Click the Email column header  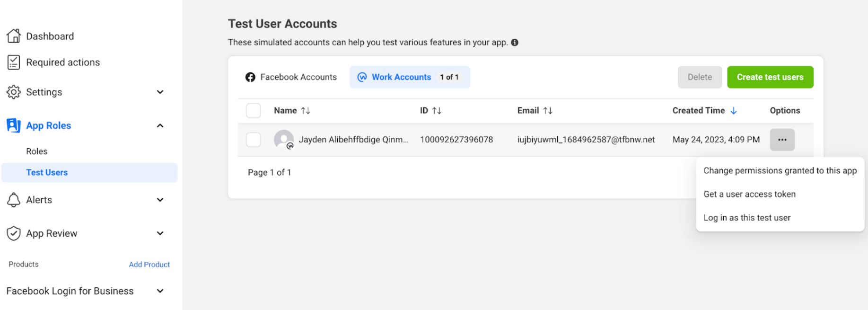click(528, 111)
